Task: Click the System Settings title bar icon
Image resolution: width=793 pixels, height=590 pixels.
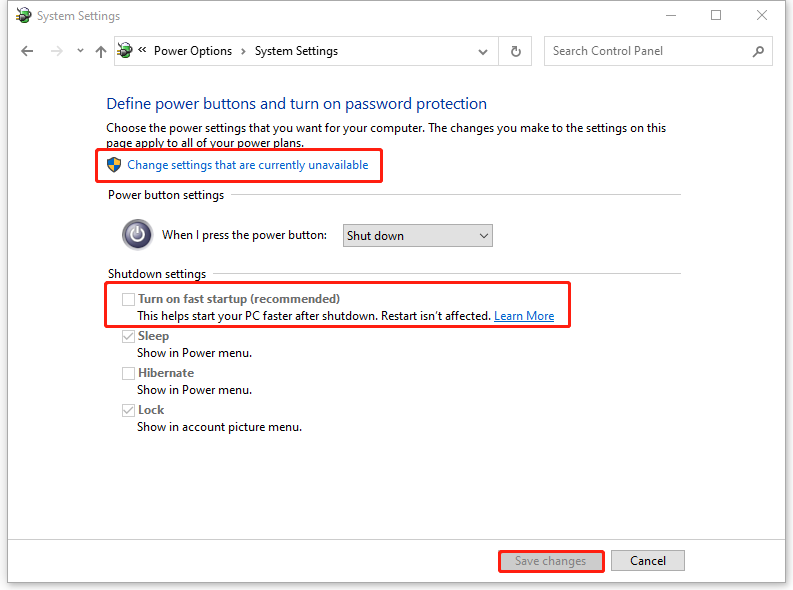Action: pyautogui.click(x=23, y=15)
